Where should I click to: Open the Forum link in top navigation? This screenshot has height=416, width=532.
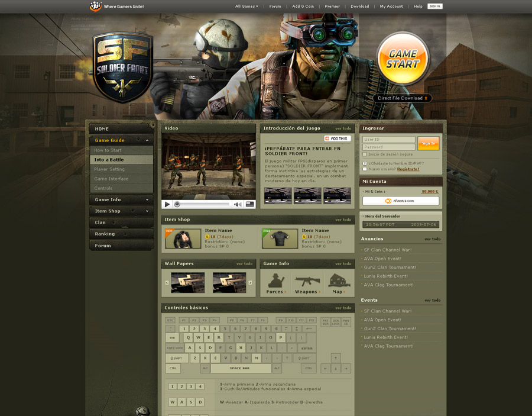pyautogui.click(x=275, y=6)
